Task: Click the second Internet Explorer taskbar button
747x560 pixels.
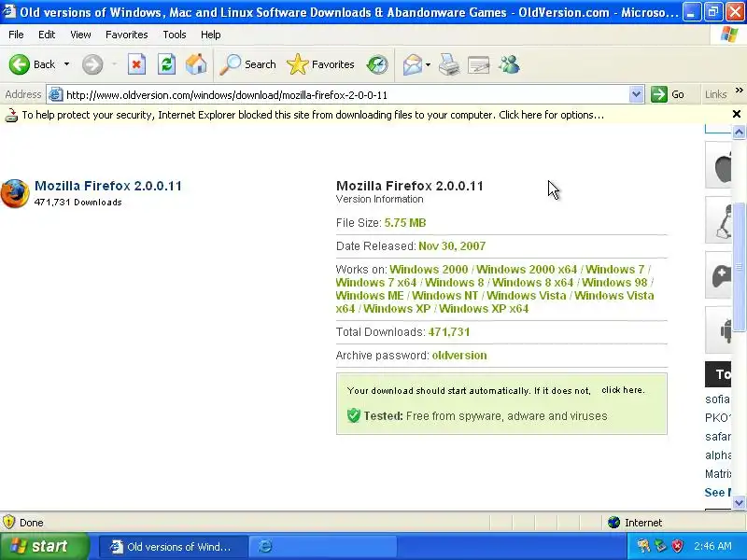Action: 324,547
